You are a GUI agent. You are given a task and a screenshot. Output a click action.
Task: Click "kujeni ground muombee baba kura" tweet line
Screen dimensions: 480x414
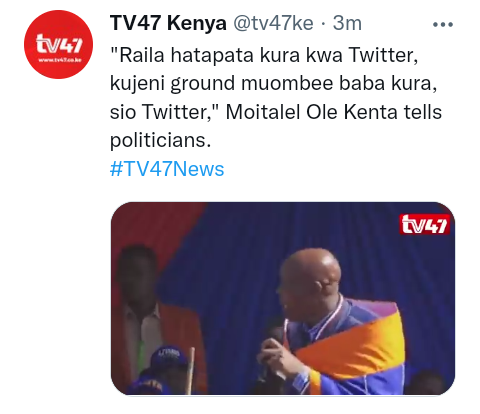[x=271, y=83]
